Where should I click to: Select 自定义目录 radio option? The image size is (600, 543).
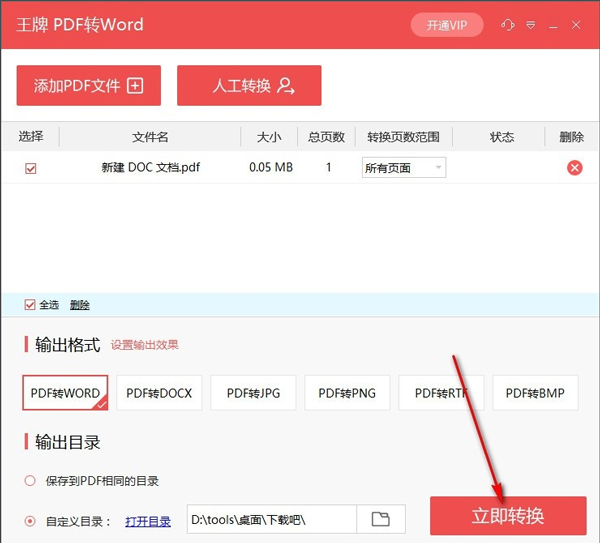30,521
